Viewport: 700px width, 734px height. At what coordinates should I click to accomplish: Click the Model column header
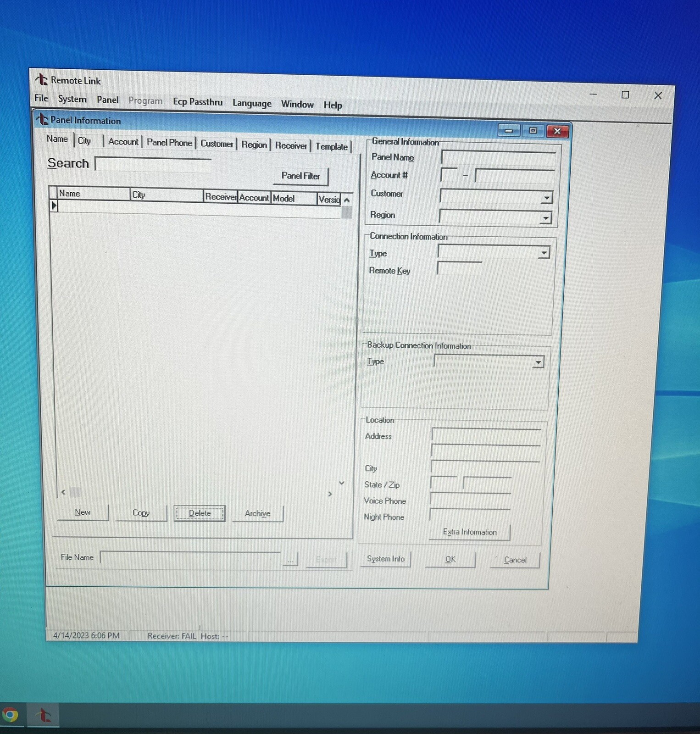pos(294,199)
